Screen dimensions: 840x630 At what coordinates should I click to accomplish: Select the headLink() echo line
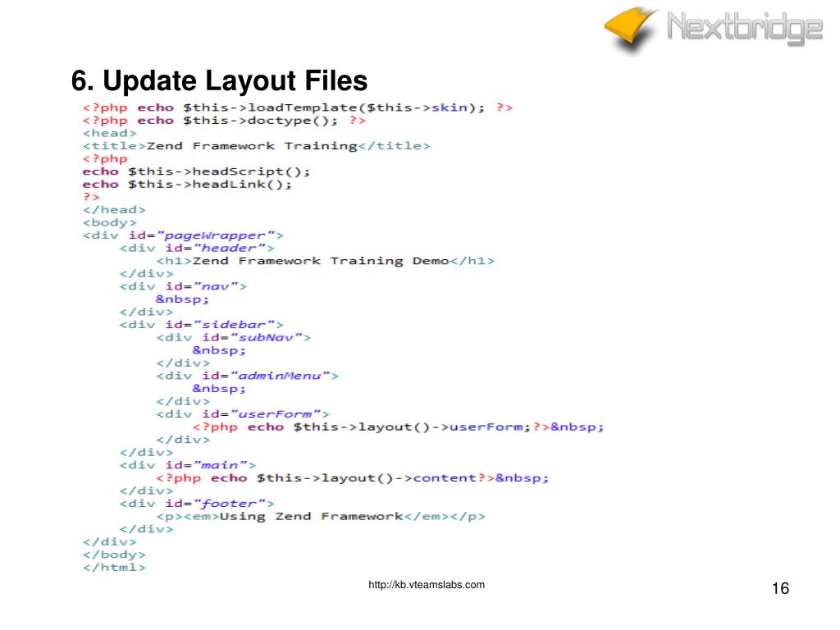click(x=187, y=185)
